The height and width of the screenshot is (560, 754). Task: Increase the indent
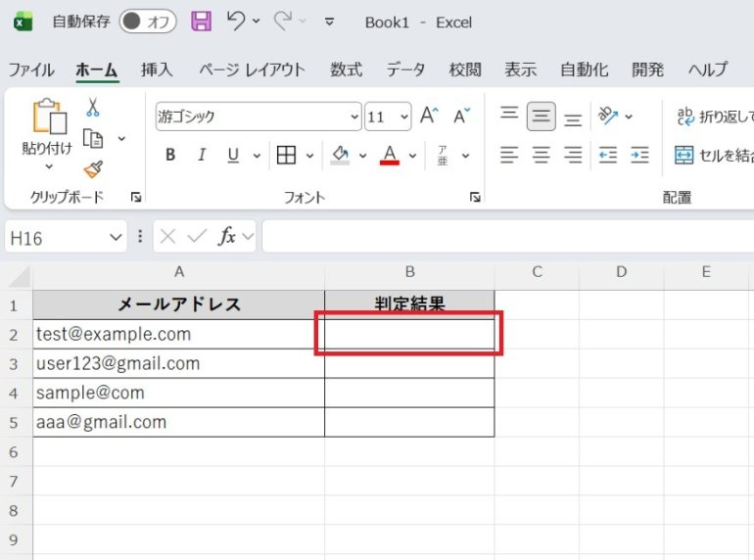[639, 155]
